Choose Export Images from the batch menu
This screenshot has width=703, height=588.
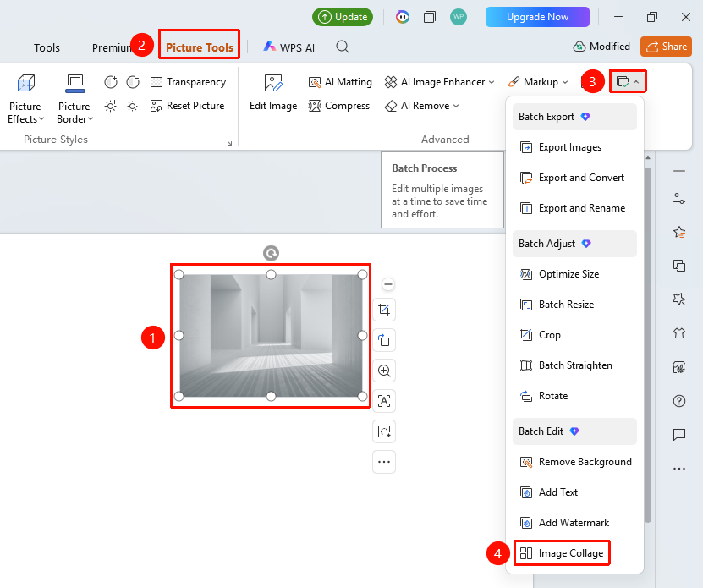[x=574, y=147]
